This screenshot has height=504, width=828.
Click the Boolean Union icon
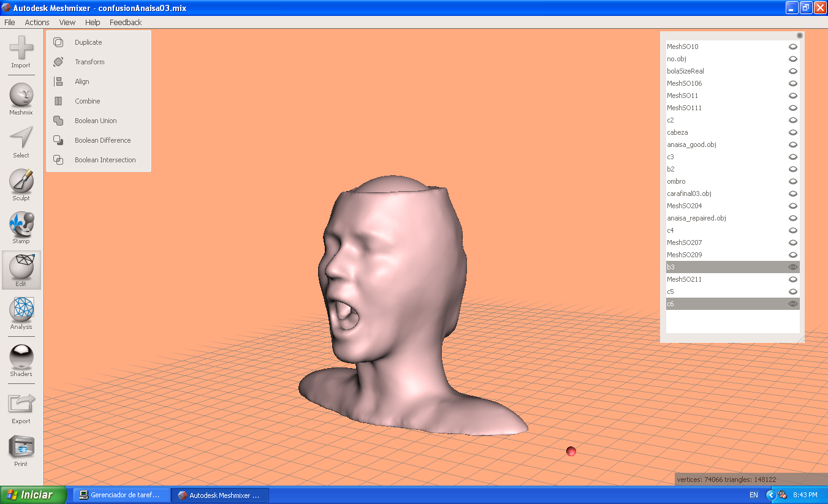coord(58,121)
